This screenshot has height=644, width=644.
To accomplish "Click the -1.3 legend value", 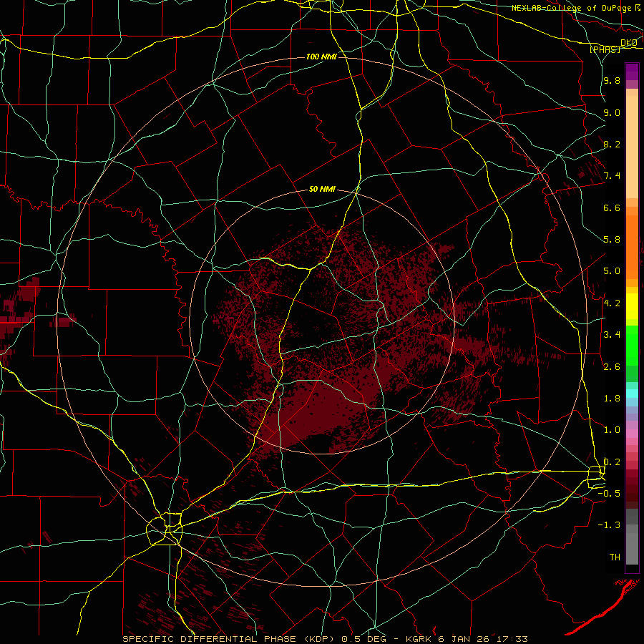I will (609, 525).
